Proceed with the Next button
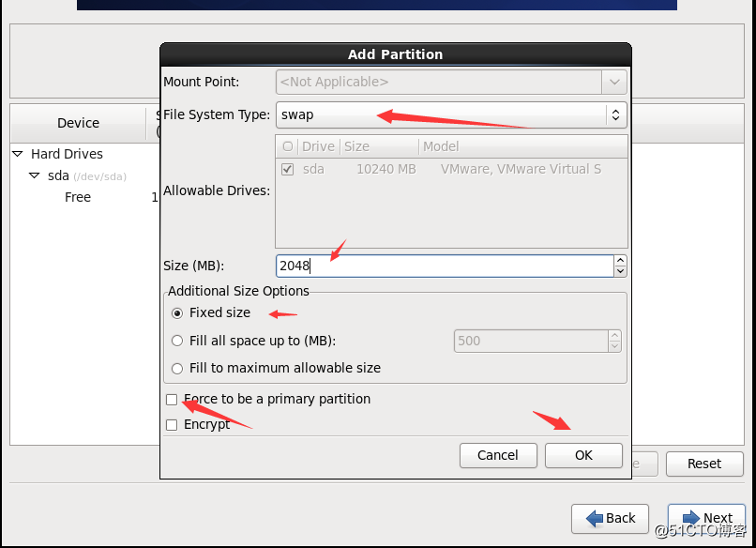The width and height of the screenshot is (756, 548). coord(706,519)
